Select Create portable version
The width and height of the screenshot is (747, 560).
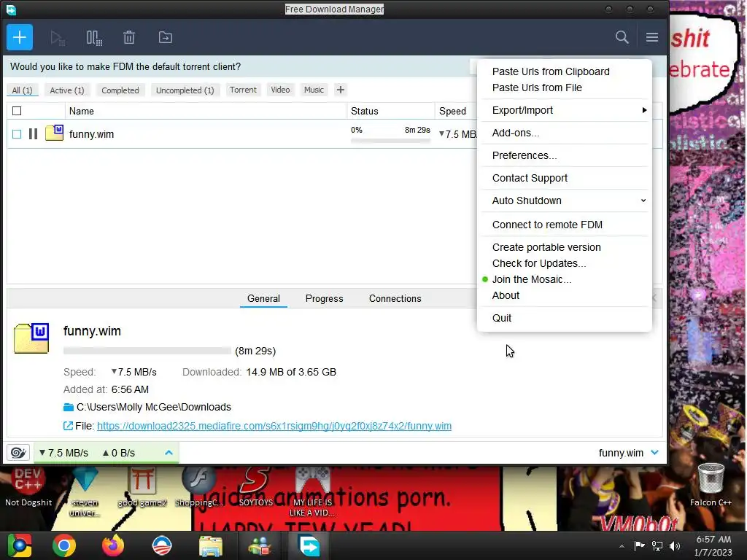pos(546,247)
